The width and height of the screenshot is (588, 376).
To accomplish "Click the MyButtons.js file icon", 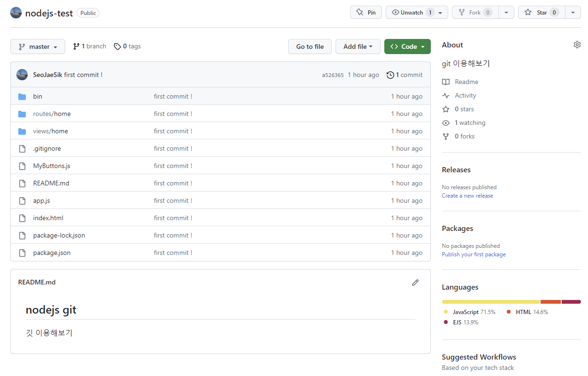I will point(22,166).
